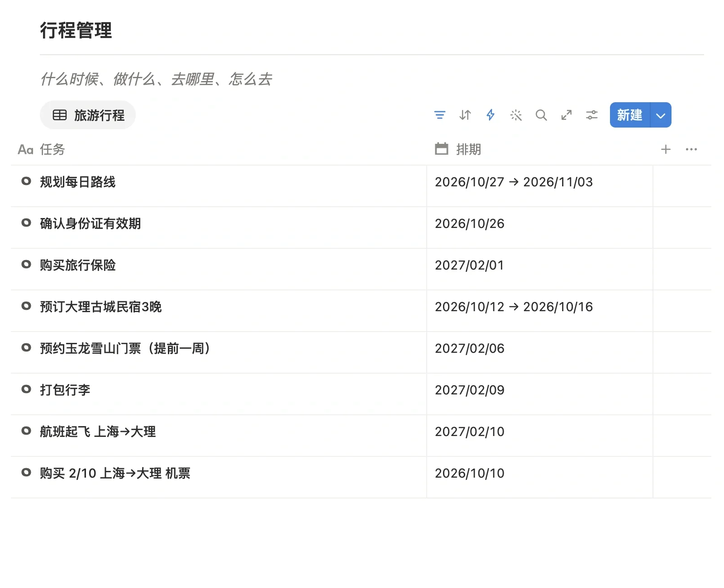Edit the date 2027/02/01

click(x=469, y=265)
